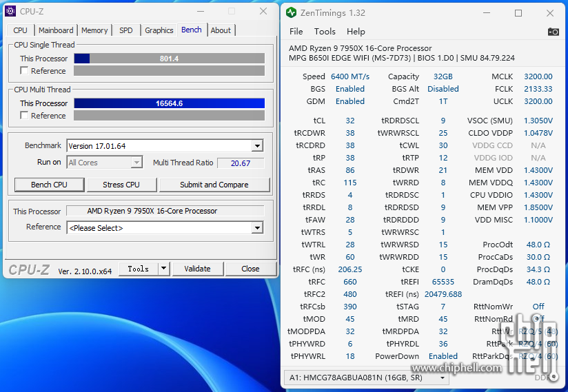Switch to the SPD tab

(126, 30)
